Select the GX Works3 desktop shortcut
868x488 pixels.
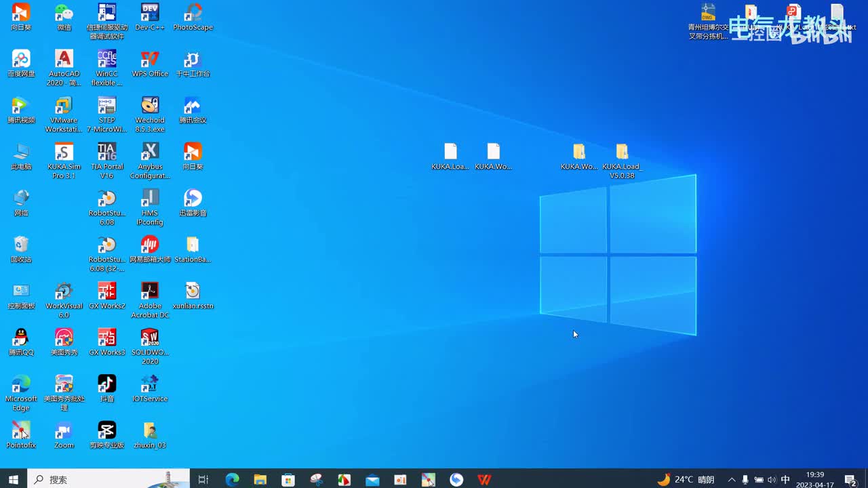tap(107, 342)
